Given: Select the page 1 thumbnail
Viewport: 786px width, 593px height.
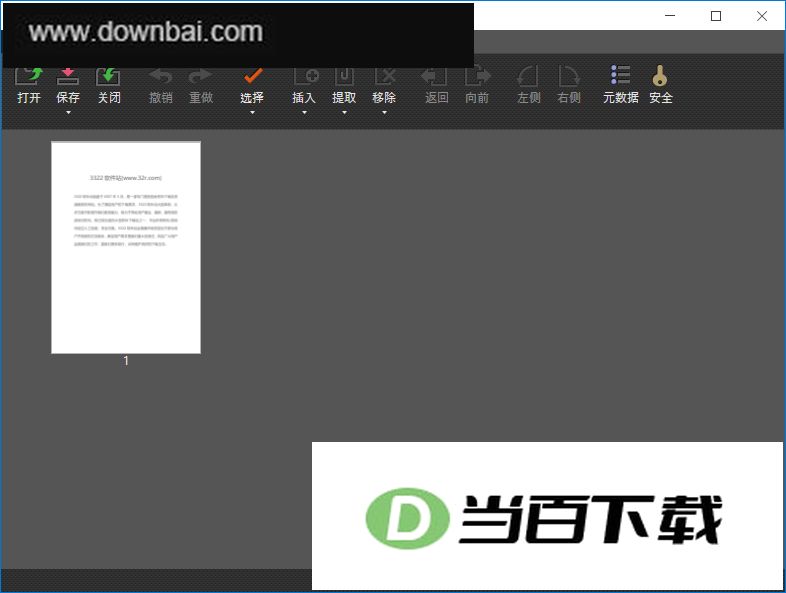Looking at the screenshot, I should pos(126,248).
